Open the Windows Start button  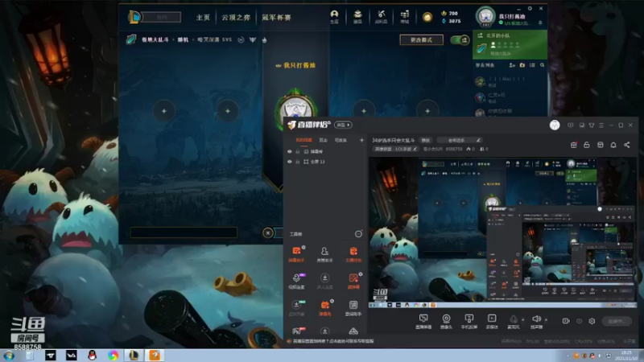point(9,356)
